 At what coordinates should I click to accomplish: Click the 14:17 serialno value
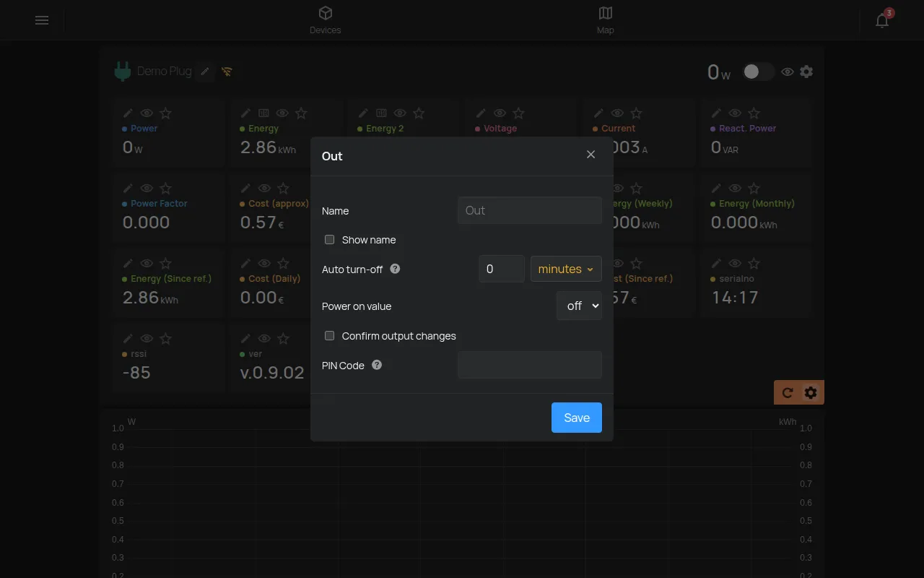(x=735, y=298)
